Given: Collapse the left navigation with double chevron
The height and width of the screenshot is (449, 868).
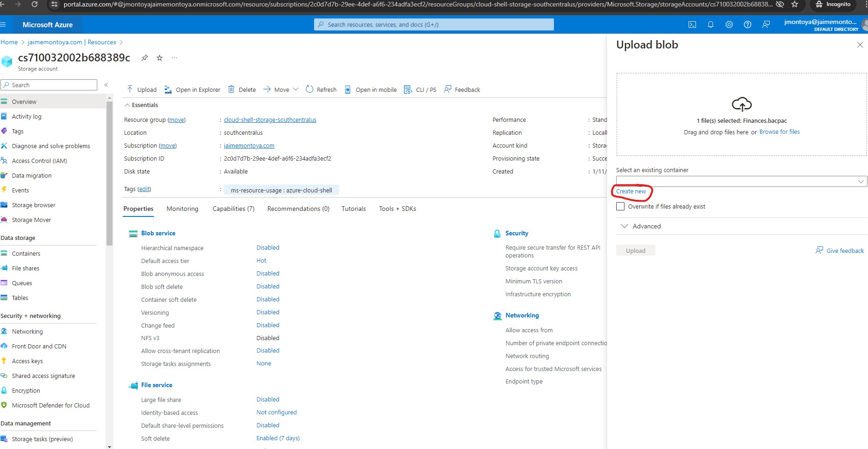Looking at the screenshot, I should (x=106, y=85).
